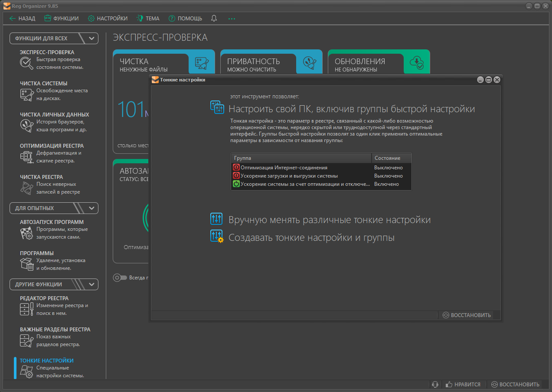
Task: Click the headset support icon in status bar
Action: [435, 384]
